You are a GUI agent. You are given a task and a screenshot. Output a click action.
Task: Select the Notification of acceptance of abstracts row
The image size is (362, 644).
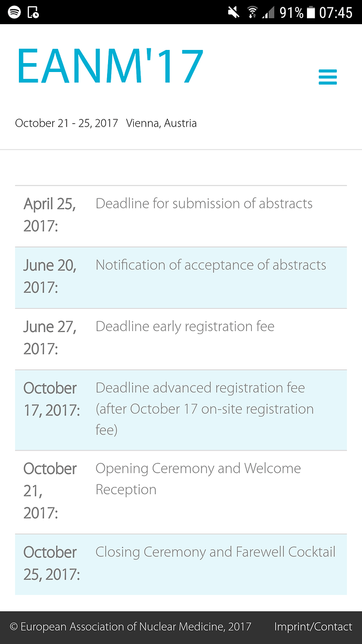tap(181, 277)
